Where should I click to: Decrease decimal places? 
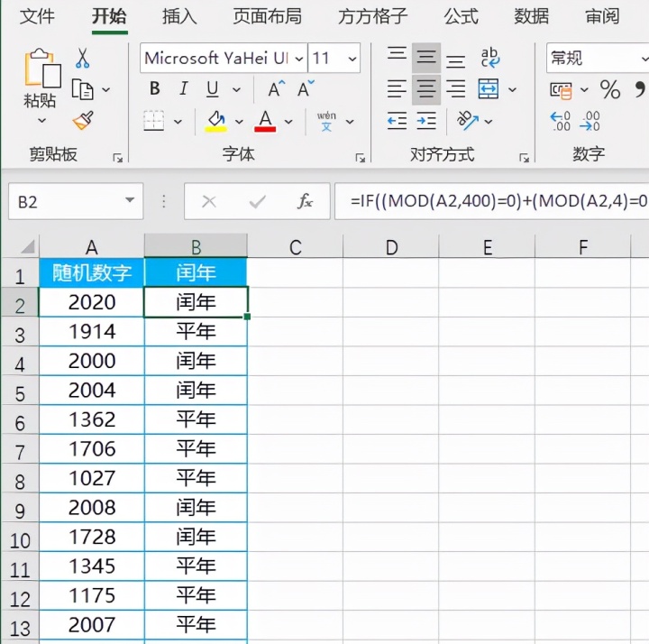pyautogui.click(x=590, y=121)
